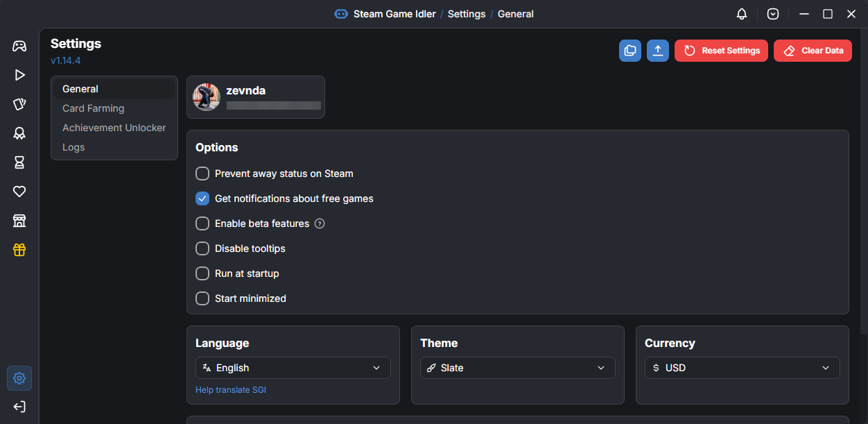Open the Theme dropdown showing Slate

(518, 368)
